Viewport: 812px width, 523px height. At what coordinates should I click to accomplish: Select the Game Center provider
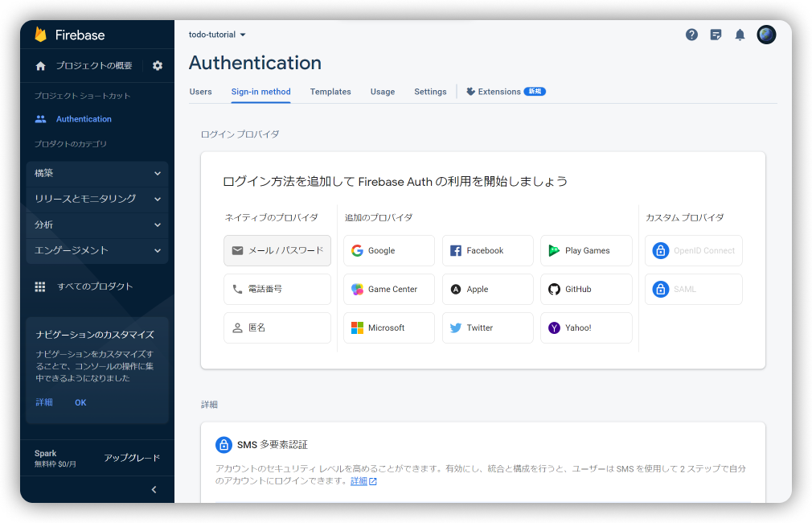[389, 289]
